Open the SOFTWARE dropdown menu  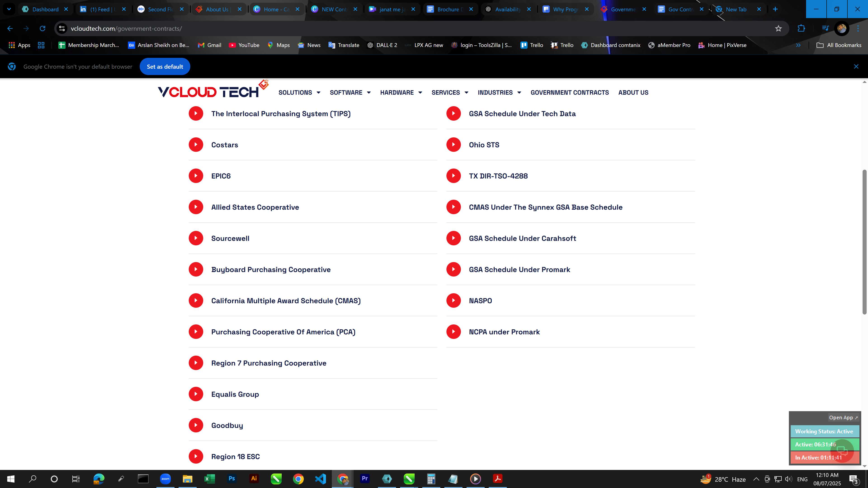click(350, 93)
